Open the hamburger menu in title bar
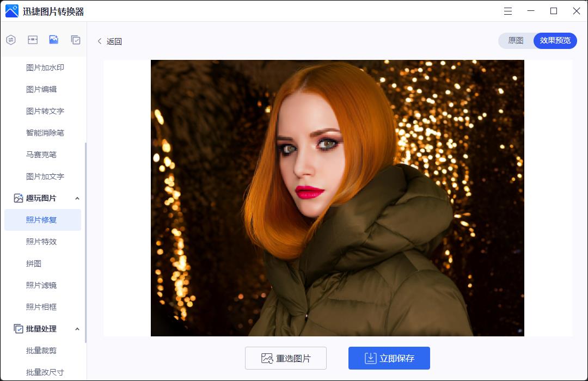The width and height of the screenshot is (588, 381). click(508, 11)
